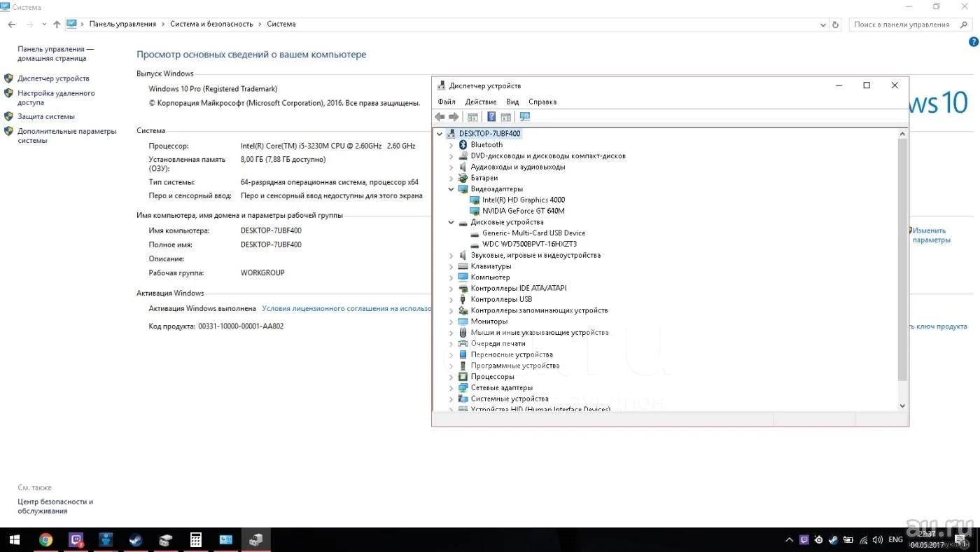Open recent locations dropdown beside the Forward arrow
Image resolution: width=980 pixels, height=552 pixels.
pyautogui.click(x=44, y=24)
